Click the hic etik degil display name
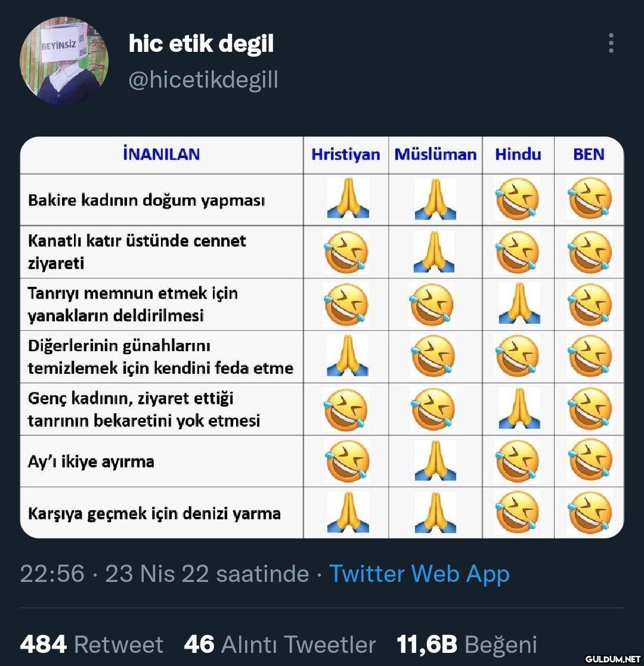This screenshot has height=666, width=644. (x=201, y=44)
